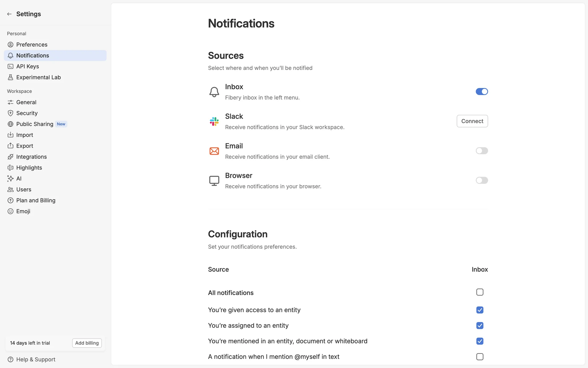The width and height of the screenshot is (588, 368).
Task: Check the All notifications checkbox
Action: click(480, 292)
